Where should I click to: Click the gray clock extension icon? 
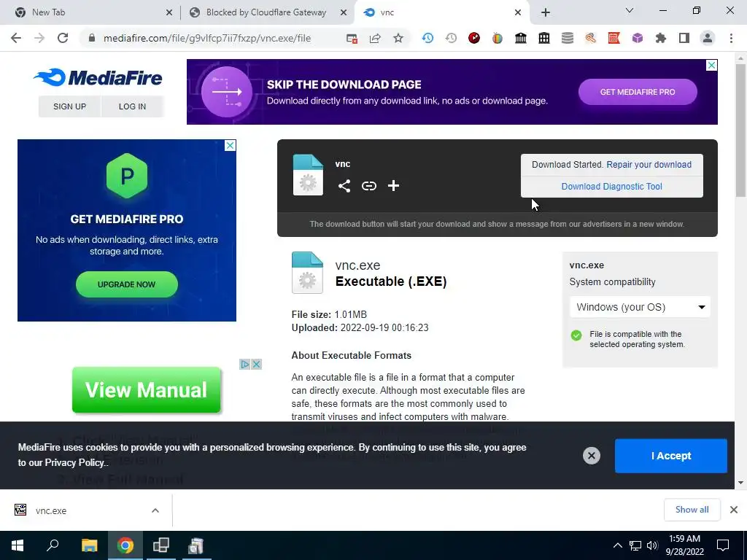(451, 38)
